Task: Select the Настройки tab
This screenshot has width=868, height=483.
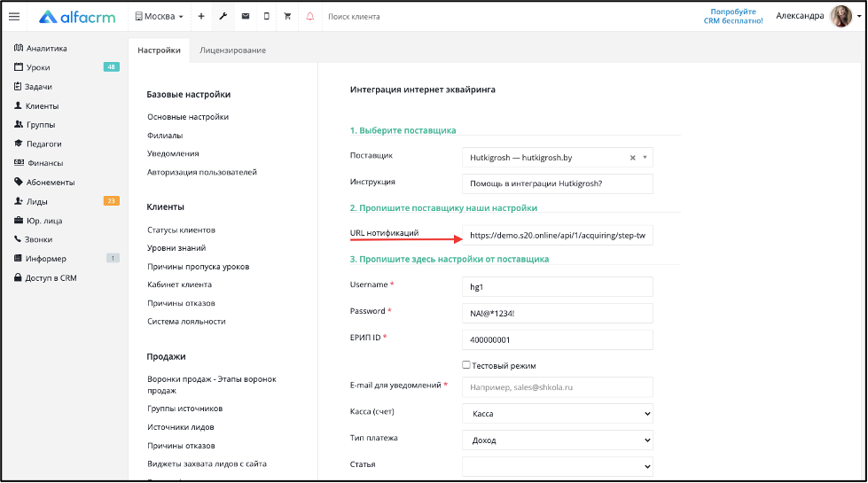Action: 159,51
